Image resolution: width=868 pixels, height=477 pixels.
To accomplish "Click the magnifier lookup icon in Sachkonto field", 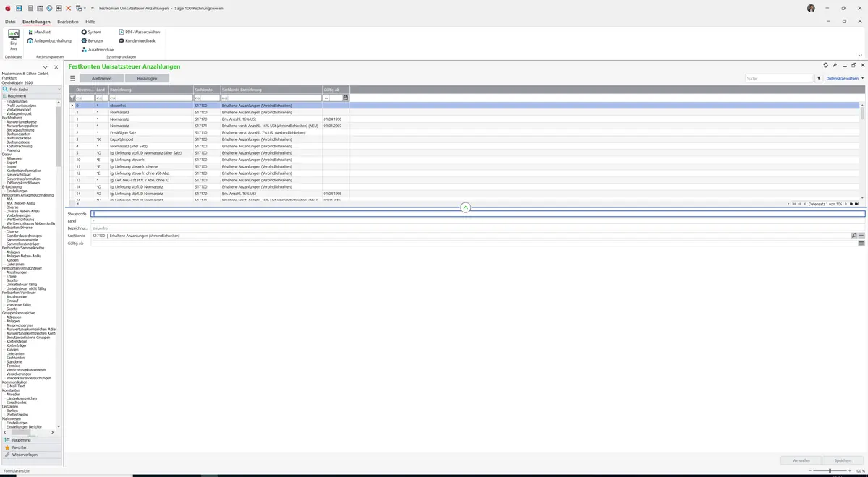I will (x=854, y=236).
